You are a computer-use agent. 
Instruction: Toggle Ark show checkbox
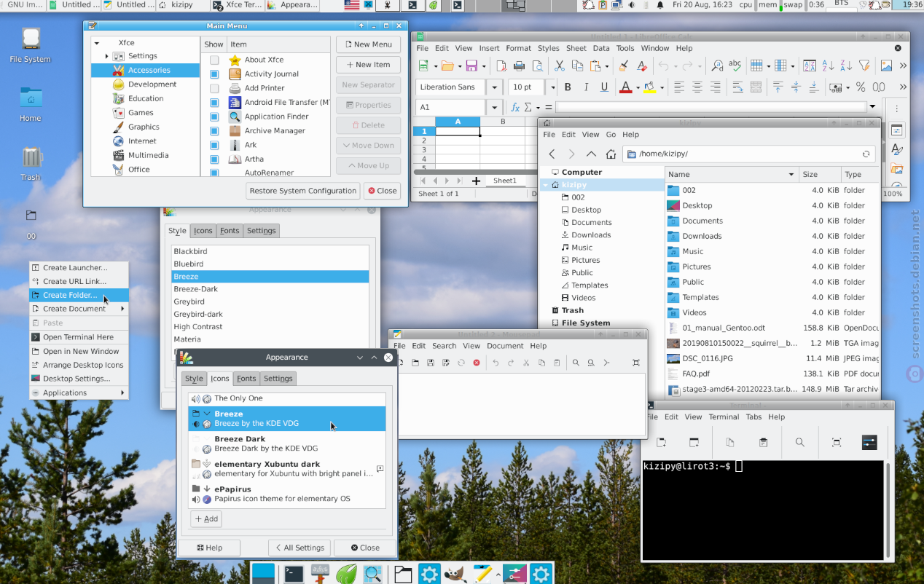214,145
